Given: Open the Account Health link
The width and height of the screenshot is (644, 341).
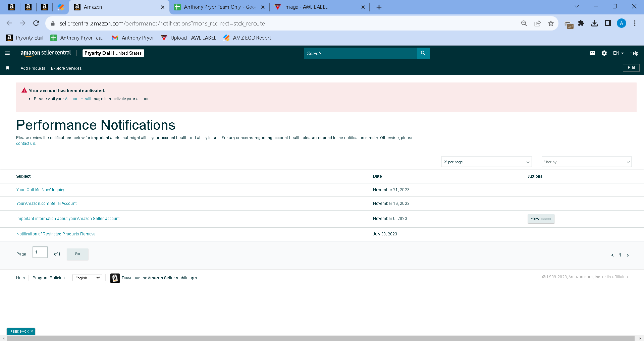Looking at the screenshot, I should click(x=78, y=99).
